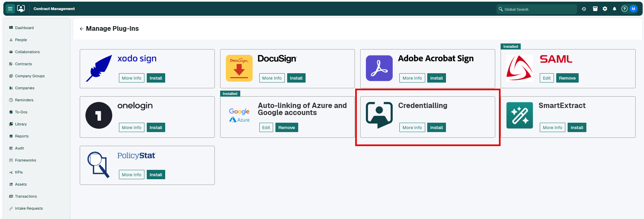Open Reports in the sidebar
This screenshot has height=219, width=644.
(22, 136)
